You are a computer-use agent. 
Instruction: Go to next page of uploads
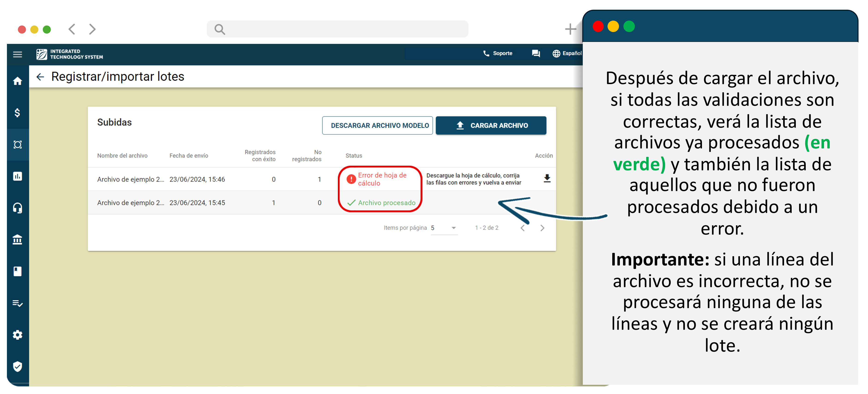(542, 228)
